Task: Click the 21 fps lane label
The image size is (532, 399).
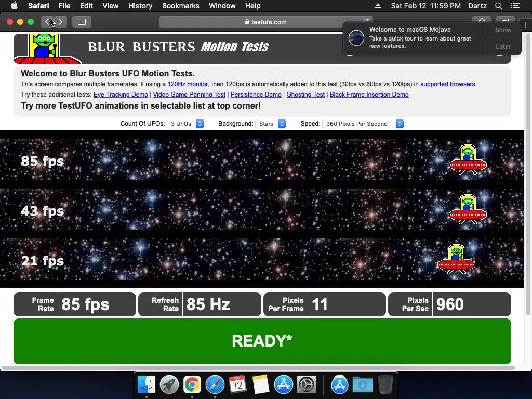Action: (43, 261)
